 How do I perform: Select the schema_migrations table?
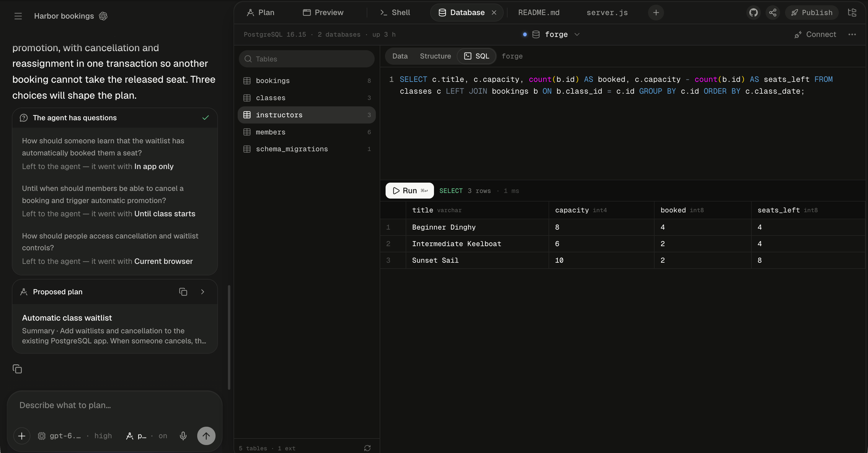coord(307,149)
